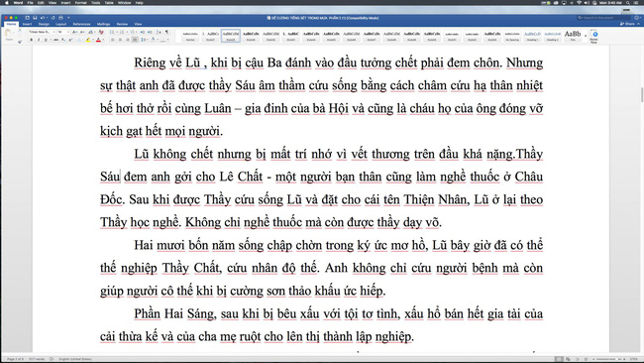Open line spacing options
Screen dimensions: 644x363
point(144,40)
